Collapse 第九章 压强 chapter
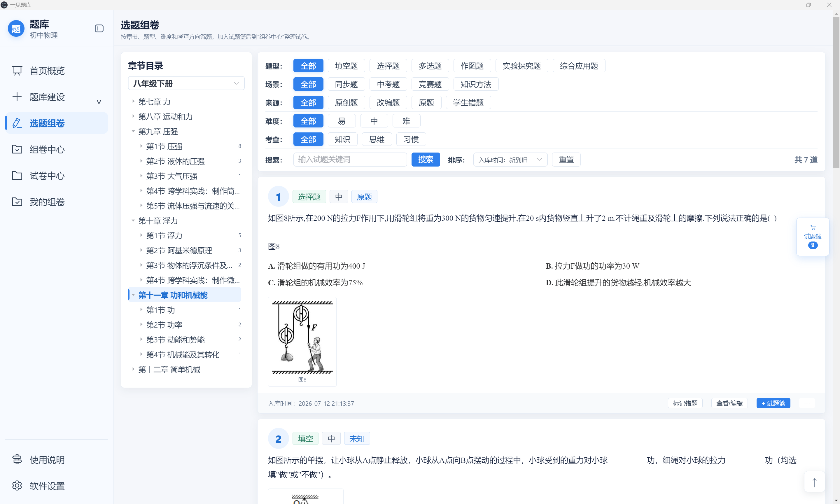Image resolution: width=840 pixels, height=504 pixels. [133, 132]
